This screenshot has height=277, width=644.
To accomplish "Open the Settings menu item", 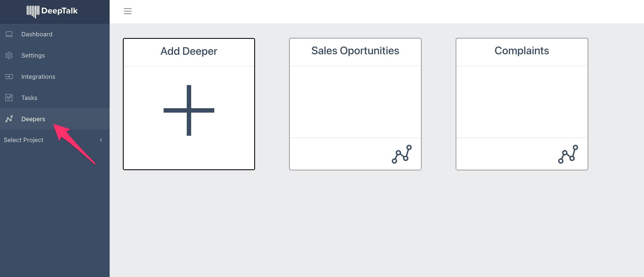I will (x=33, y=55).
